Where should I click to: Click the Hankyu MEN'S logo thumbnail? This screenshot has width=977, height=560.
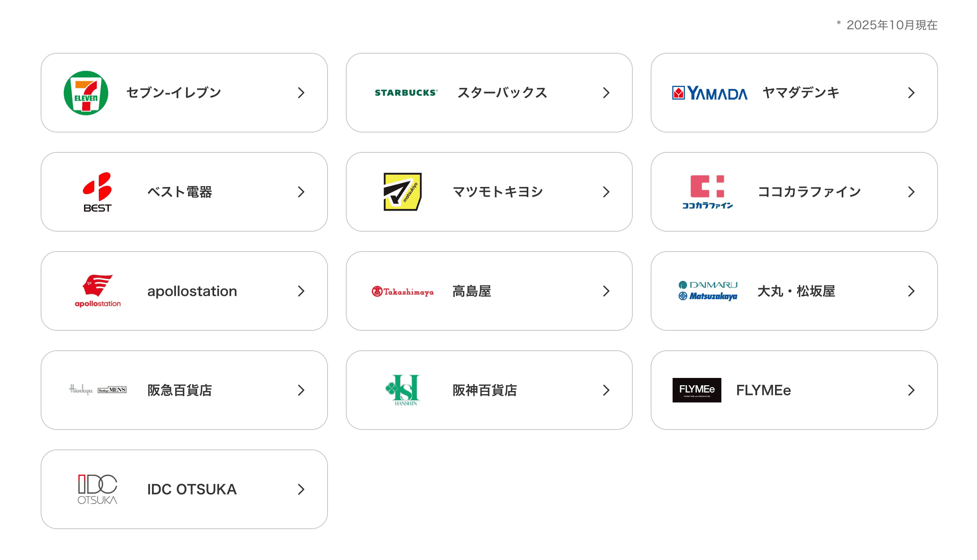click(x=98, y=390)
